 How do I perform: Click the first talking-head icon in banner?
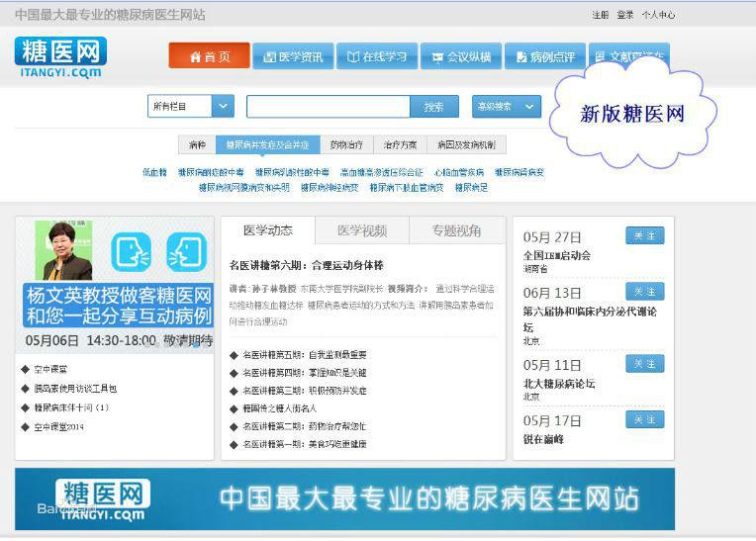[132, 252]
